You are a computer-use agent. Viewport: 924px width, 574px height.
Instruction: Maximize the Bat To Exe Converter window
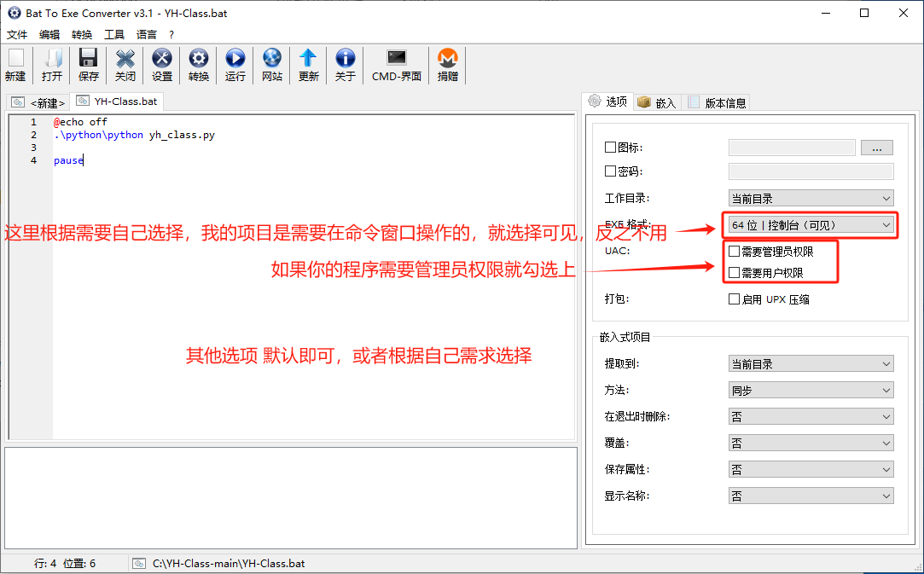click(864, 13)
